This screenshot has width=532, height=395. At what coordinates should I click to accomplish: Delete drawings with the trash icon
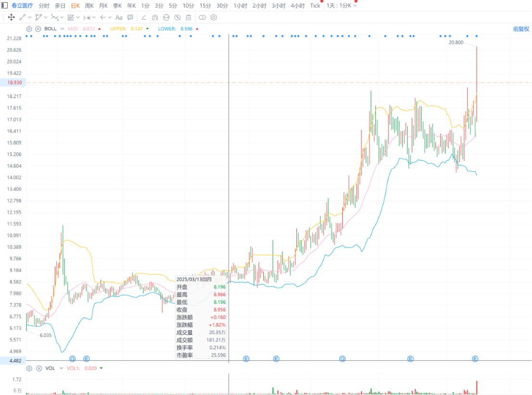click(x=188, y=17)
